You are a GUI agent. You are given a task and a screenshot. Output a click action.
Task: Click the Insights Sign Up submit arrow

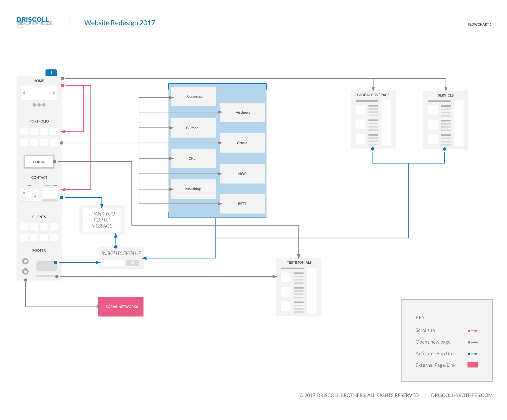click(x=133, y=263)
